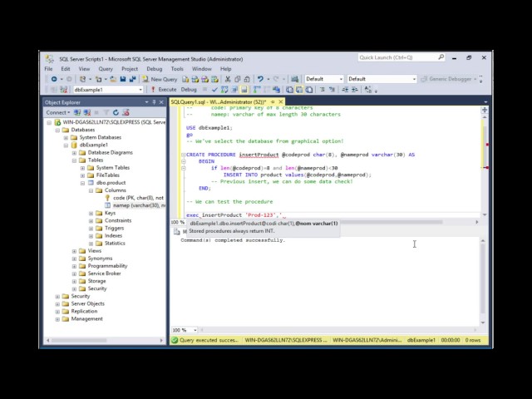The height and width of the screenshot is (399, 532).
Task: Expand the Keys folder
Action: (x=91, y=214)
